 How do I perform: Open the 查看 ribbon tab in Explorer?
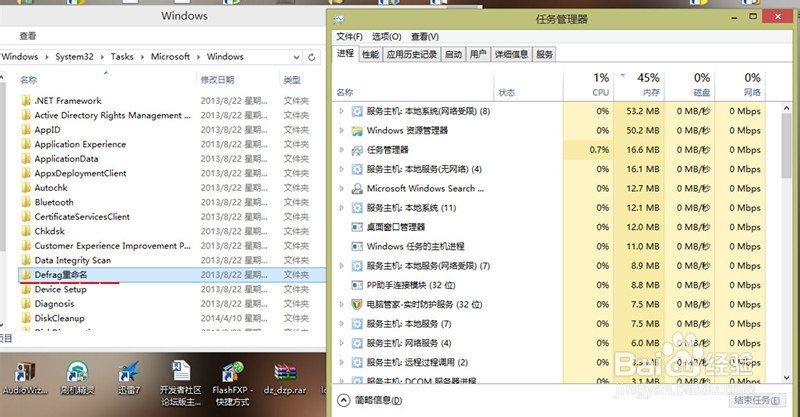28,36
